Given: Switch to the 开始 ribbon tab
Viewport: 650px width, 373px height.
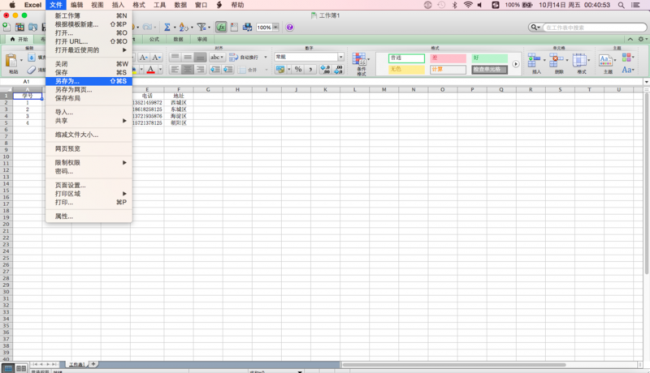Looking at the screenshot, I should tap(19, 39).
